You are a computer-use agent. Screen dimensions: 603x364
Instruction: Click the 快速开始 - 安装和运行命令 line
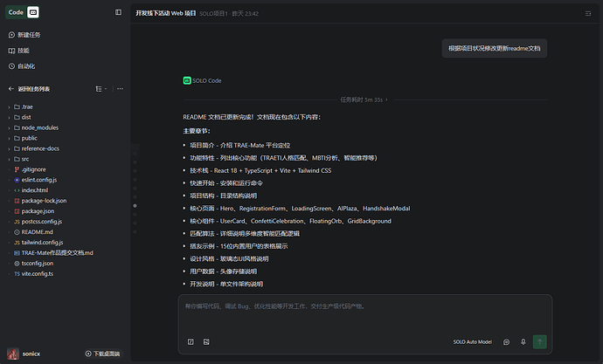click(226, 183)
